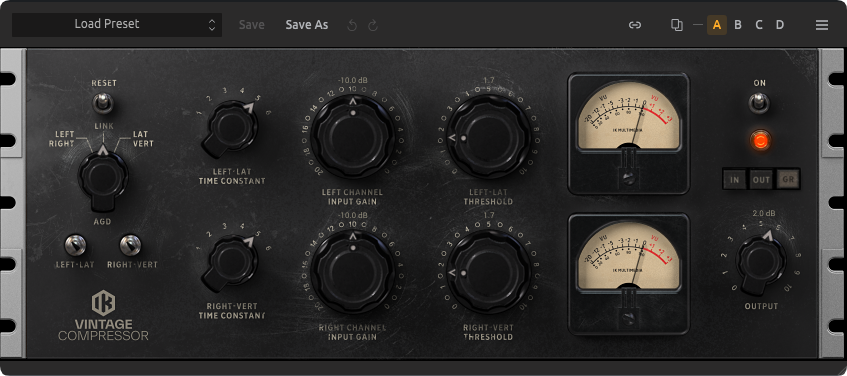Screen dimensions: 847x376
Task: Flip the RESET toggle switch
Action: 104,102
